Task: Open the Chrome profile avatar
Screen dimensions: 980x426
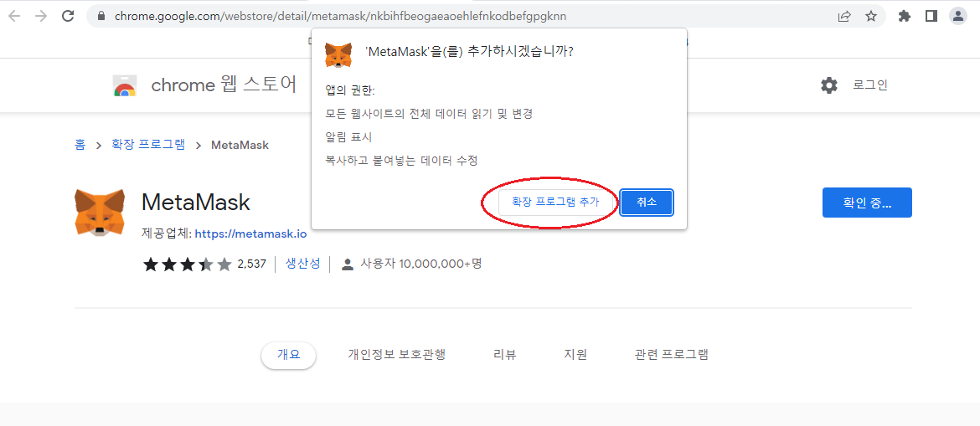Action: (958, 16)
